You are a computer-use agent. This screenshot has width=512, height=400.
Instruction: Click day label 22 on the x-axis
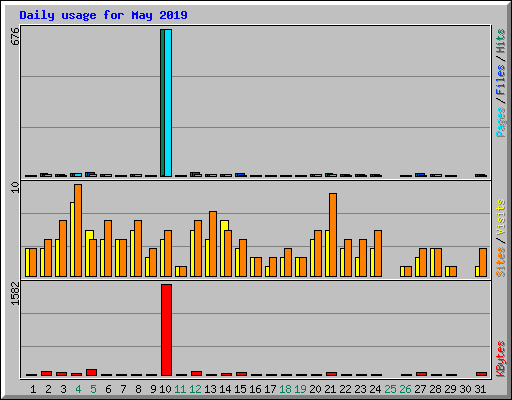(345, 389)
